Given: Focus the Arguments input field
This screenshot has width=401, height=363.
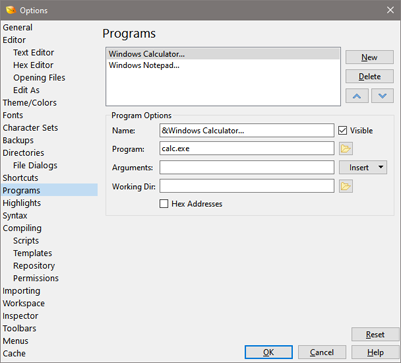Looking at the screenshot, I should pos(247,167).
